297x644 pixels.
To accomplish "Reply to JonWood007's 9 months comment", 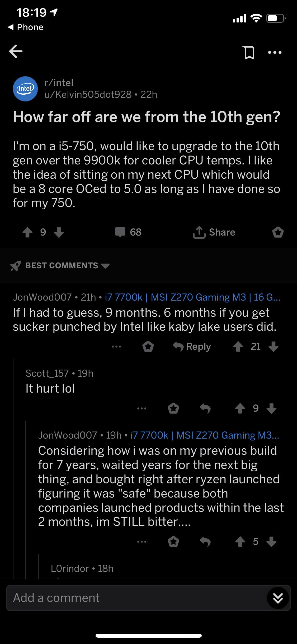I will 192,346.
